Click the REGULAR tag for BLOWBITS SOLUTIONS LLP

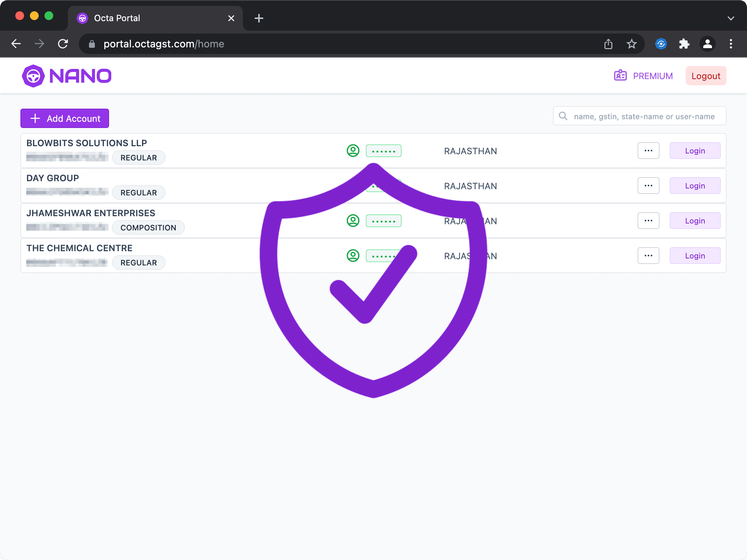pyautogui.click(x=138, y=157)
